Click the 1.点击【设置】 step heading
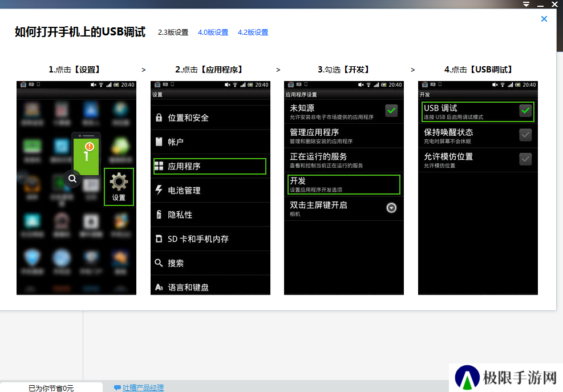This screenshot has height=392, width=563. (74, 70)
